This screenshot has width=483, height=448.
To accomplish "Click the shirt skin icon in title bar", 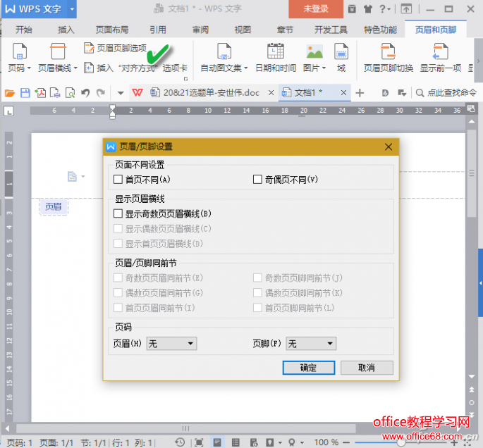I will pos(368,9).
